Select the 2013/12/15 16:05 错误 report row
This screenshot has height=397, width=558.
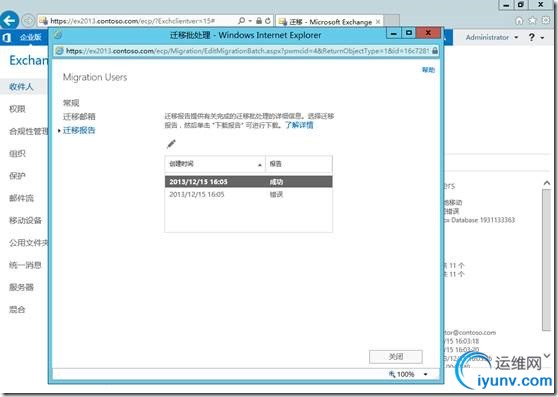tap(248, 195)
